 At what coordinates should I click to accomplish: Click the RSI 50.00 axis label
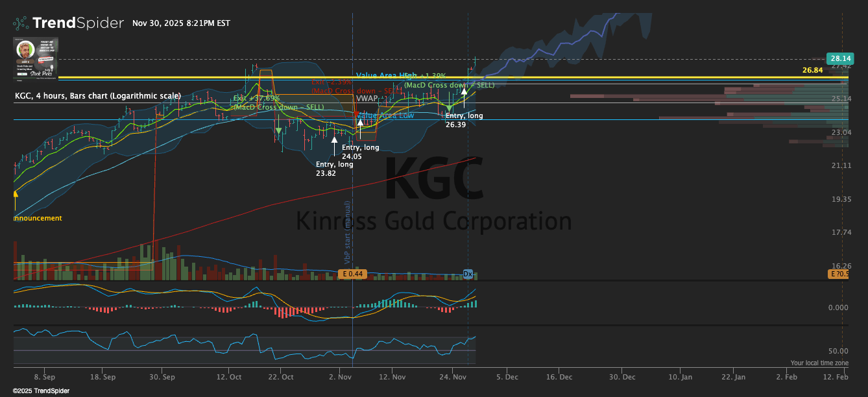839,351
